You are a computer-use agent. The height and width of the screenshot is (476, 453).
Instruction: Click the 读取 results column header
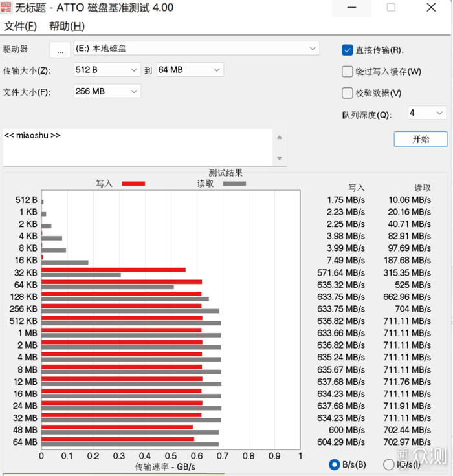pos(423,188)
